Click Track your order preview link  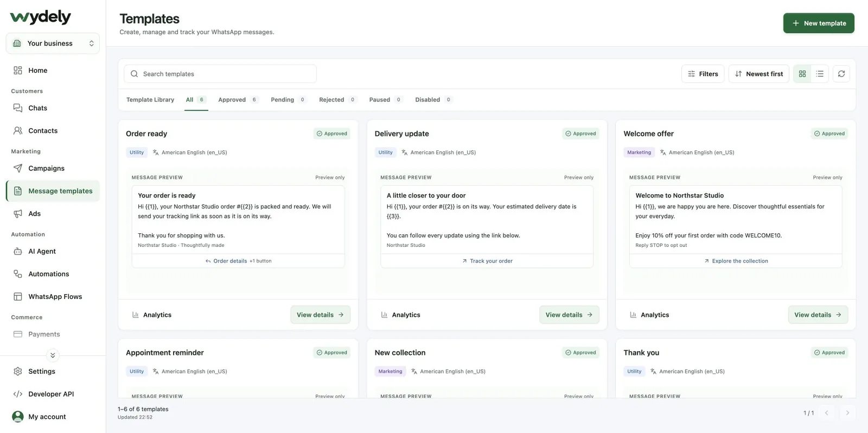487,261
